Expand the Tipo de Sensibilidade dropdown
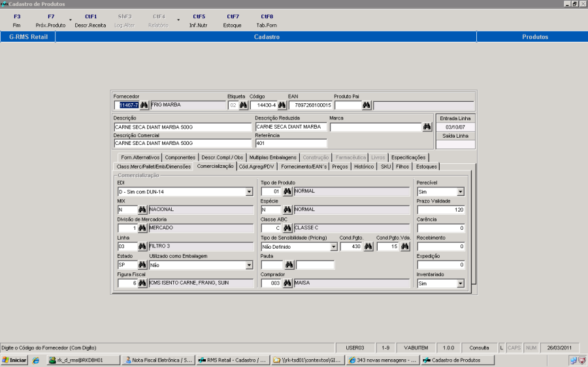The width and height of the screenshot is (588, 367). [x=334, y=247]
